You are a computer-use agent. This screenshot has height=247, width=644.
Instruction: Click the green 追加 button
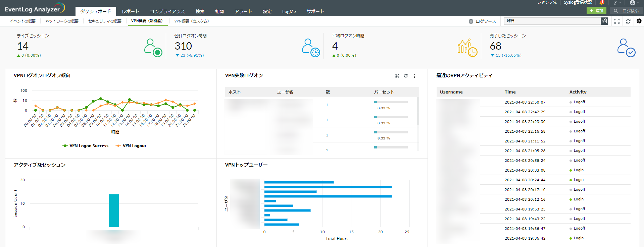click(x=596, y=11)
